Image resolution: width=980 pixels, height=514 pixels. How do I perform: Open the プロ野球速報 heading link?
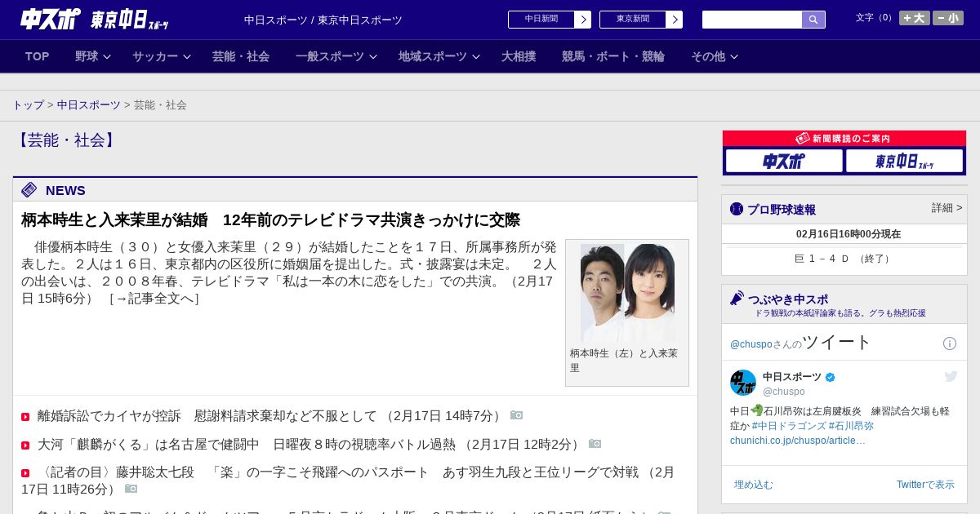click(x=782, y=210)
